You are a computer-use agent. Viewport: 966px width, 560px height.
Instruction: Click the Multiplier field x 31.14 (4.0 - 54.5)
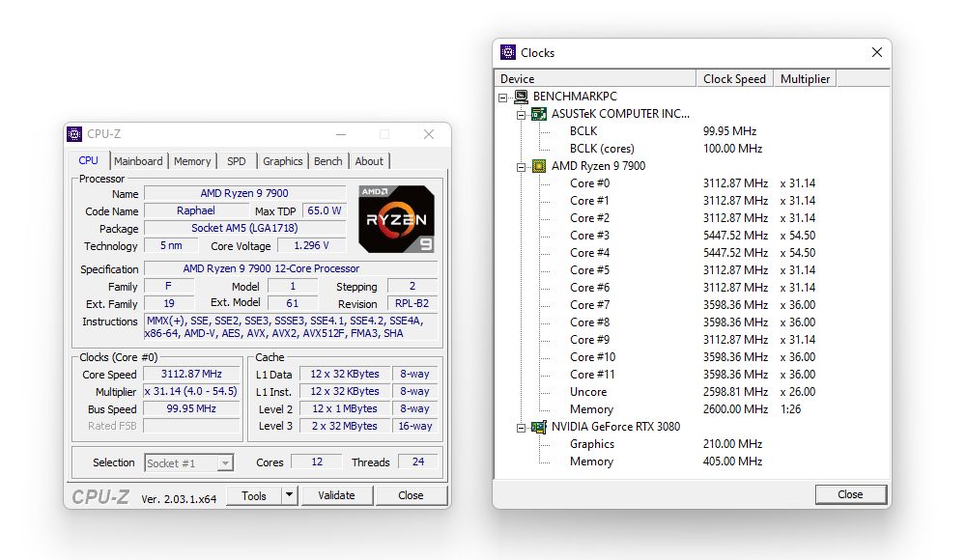tap(191, 391)
